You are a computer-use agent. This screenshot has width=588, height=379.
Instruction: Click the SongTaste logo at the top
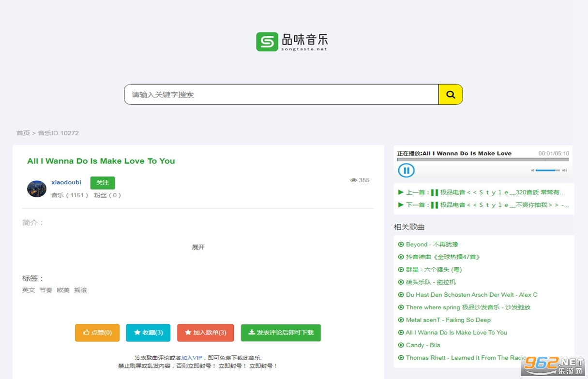click(x=292, y=42)
